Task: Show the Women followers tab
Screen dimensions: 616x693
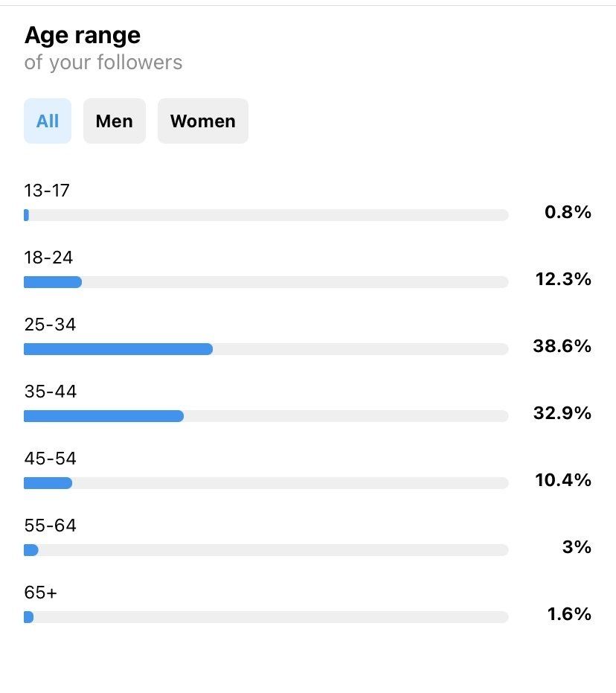Action: 202,121
